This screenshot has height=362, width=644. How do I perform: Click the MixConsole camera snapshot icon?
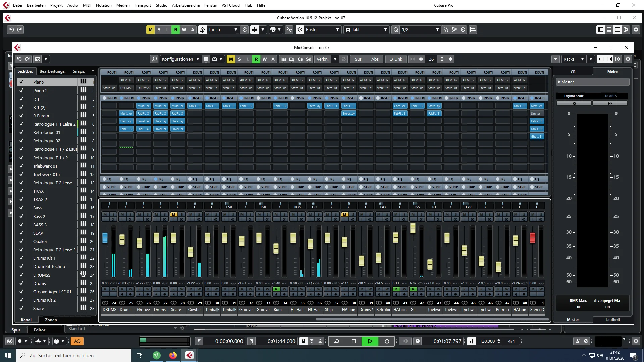click(38, 59)
